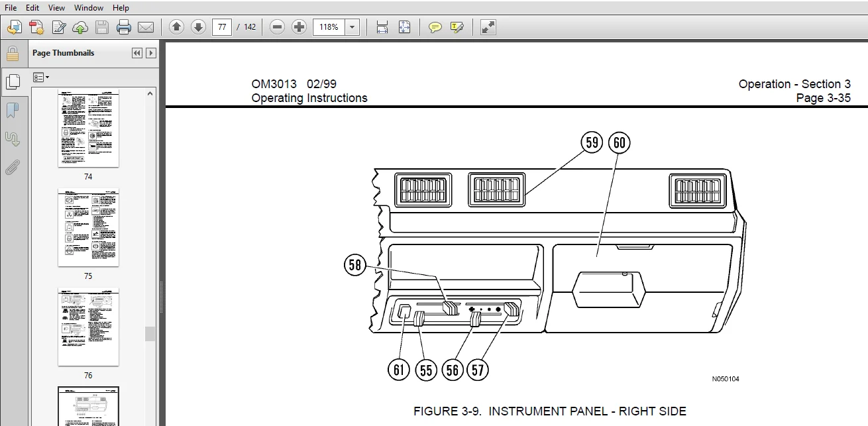
Task: Print the document with printer icon
Action: coord(124,27)
